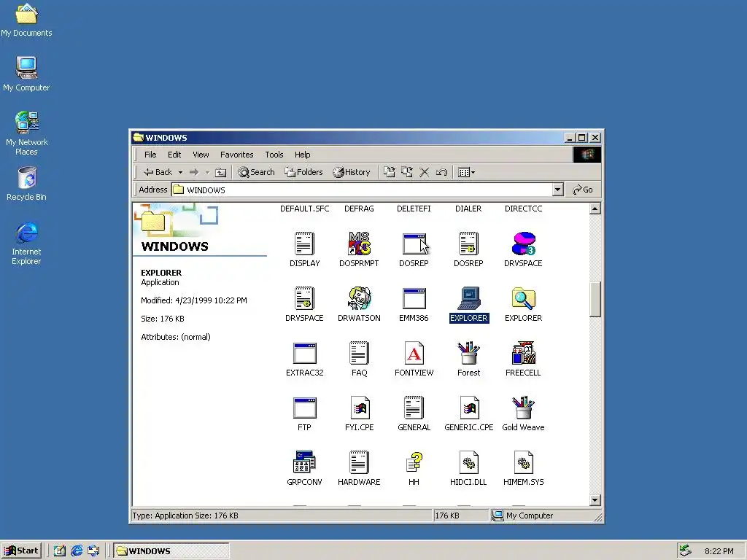Open the Help menu
The image size is (747, 560).
[x=302, y=155]
